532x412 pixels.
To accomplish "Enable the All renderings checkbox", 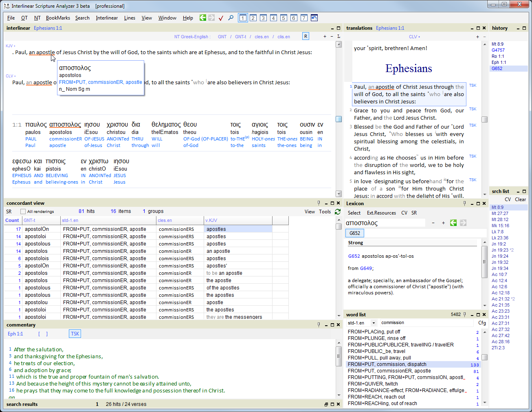I will click(23, 211).
